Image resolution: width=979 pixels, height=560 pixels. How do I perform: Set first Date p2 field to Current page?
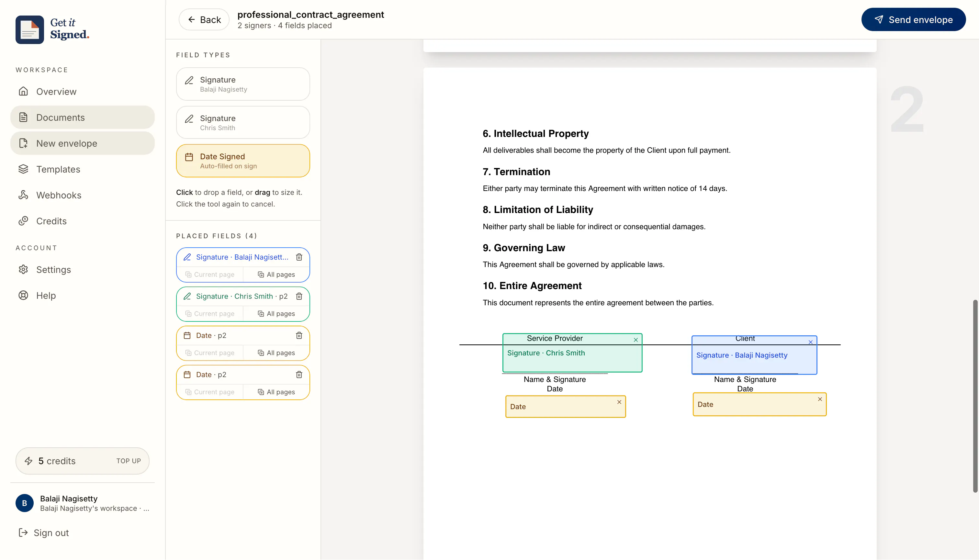[x=210, y=353]
